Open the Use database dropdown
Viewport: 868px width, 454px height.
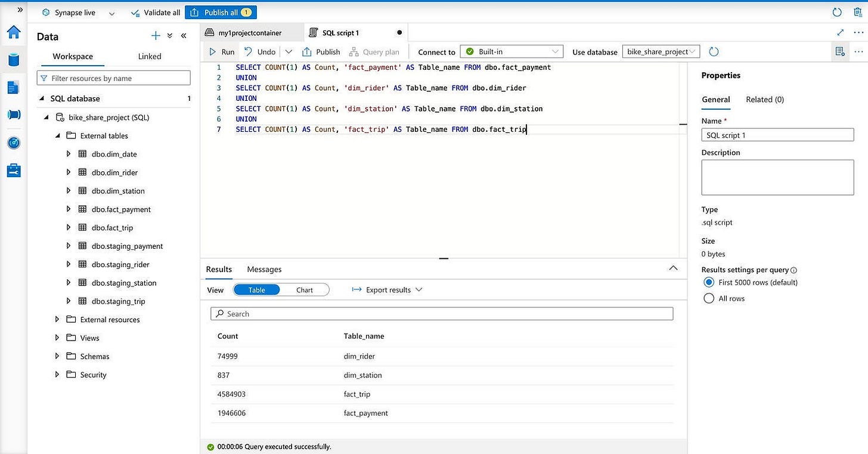coord(661,52)
